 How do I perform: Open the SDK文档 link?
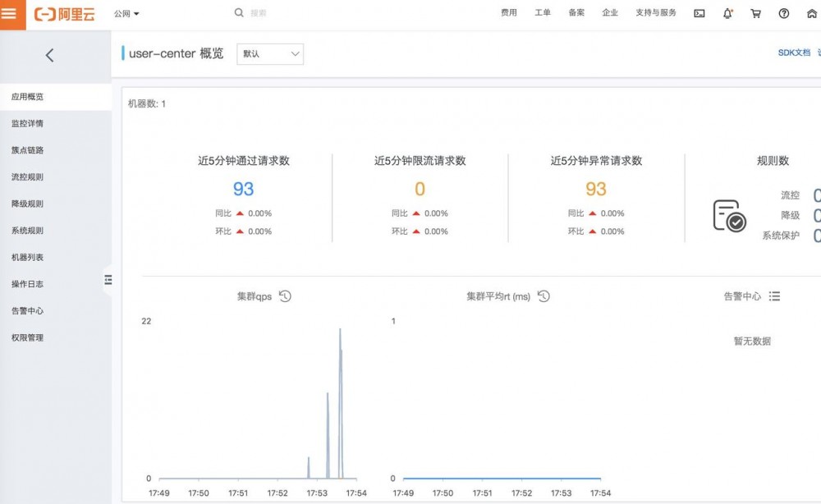pos(796,51)
